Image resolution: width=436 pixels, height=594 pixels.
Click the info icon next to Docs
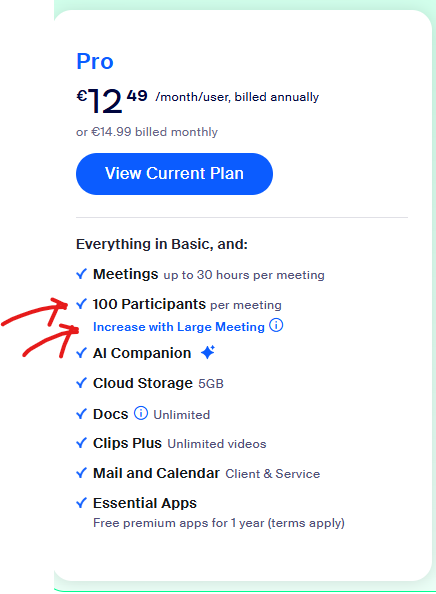[x=141, y=413]
